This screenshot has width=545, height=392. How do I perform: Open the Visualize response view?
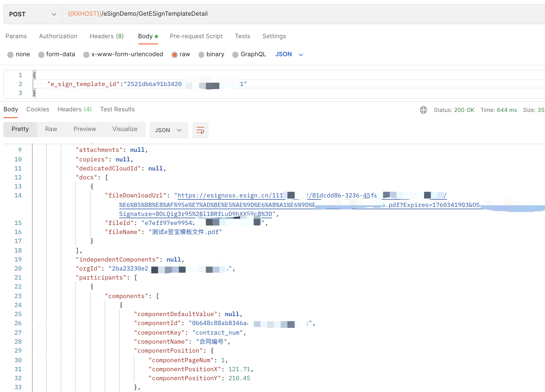coord(125,129)
